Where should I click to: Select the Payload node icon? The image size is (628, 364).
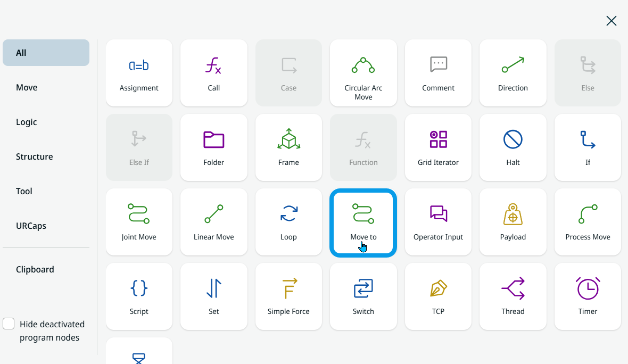tap(513, 214)
